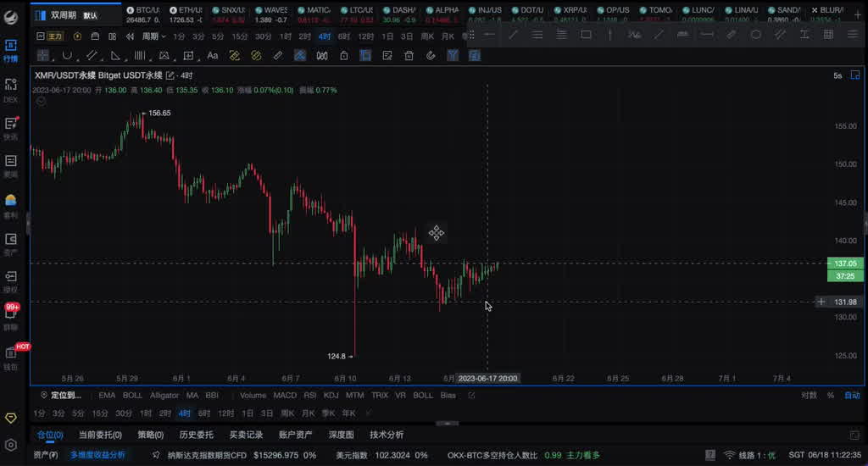Image resolution: width=868 pixels, height=466 pixels.
Task: Toggle the MACD indicator
Action: coord(285,395)
